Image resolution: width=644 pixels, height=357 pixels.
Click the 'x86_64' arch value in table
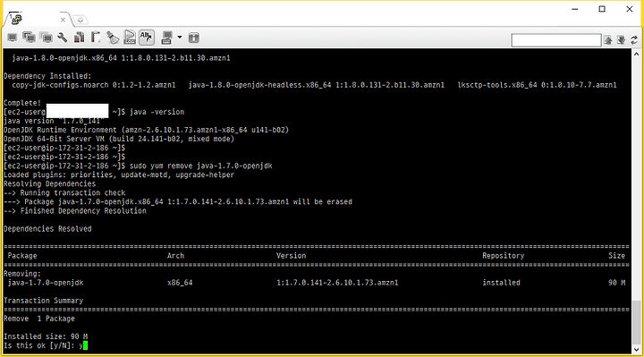[180, 283]
